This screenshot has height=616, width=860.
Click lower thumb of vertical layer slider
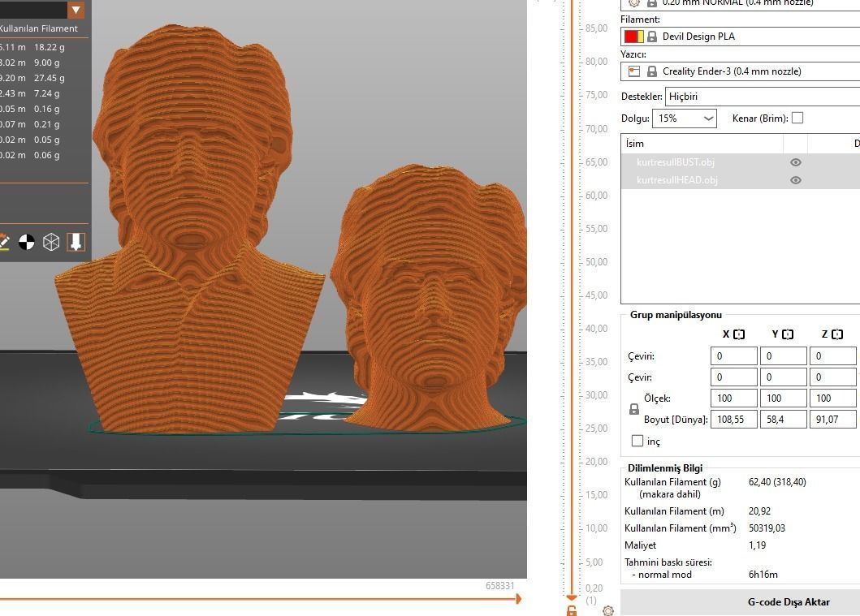tap(572, 597)
